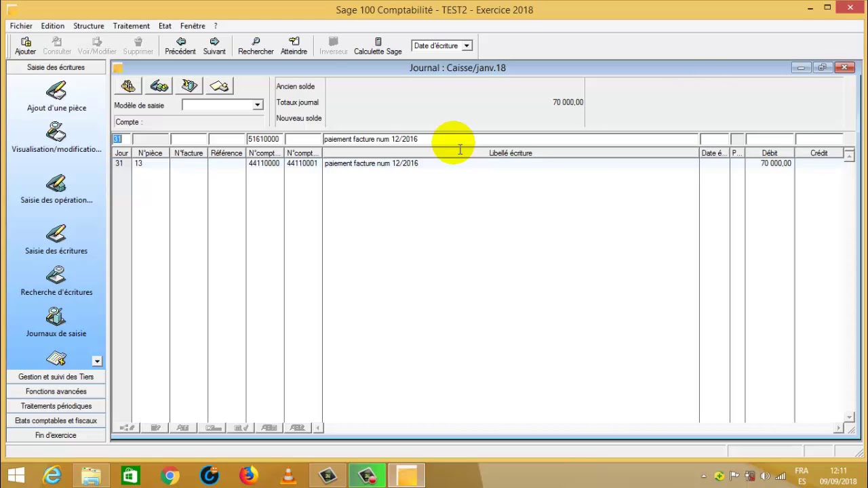Expand the Date d'écriture dropdown
The width and height of the screenshot is (868, 488).
coord(467,46)
